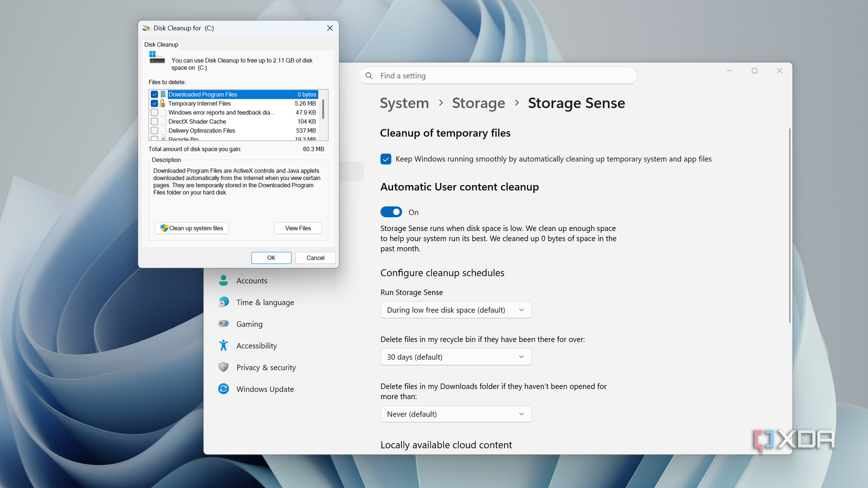Viewport: 868px width, 488px height.
Task: Check Delivery Optimization Files checkbox
Action: tap(155, 130)
